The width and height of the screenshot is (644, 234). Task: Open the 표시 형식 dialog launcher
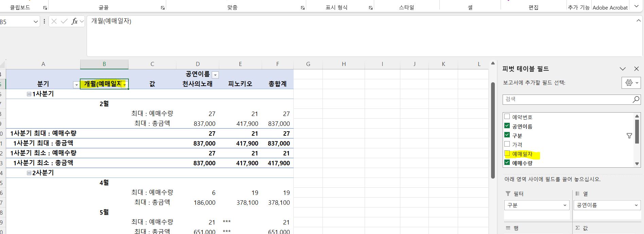tap(370, 8)
